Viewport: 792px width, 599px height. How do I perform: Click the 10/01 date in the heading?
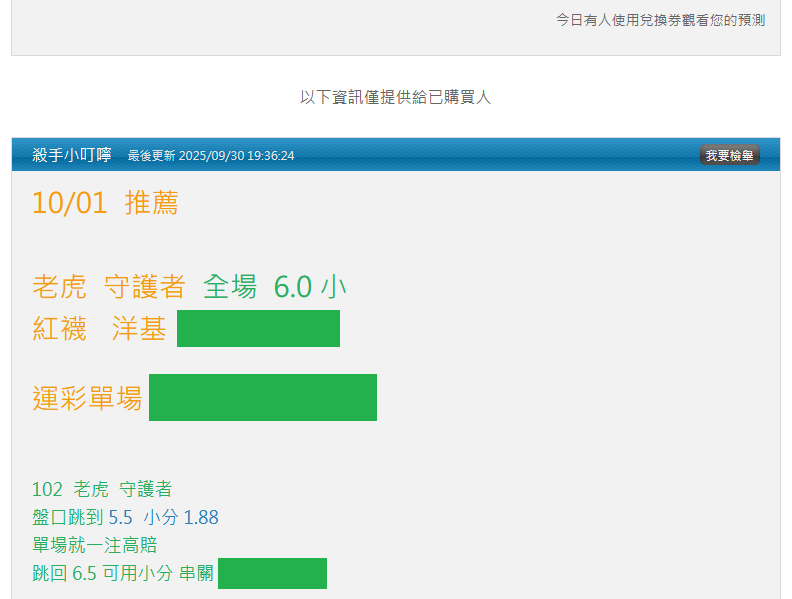point(69,203)
